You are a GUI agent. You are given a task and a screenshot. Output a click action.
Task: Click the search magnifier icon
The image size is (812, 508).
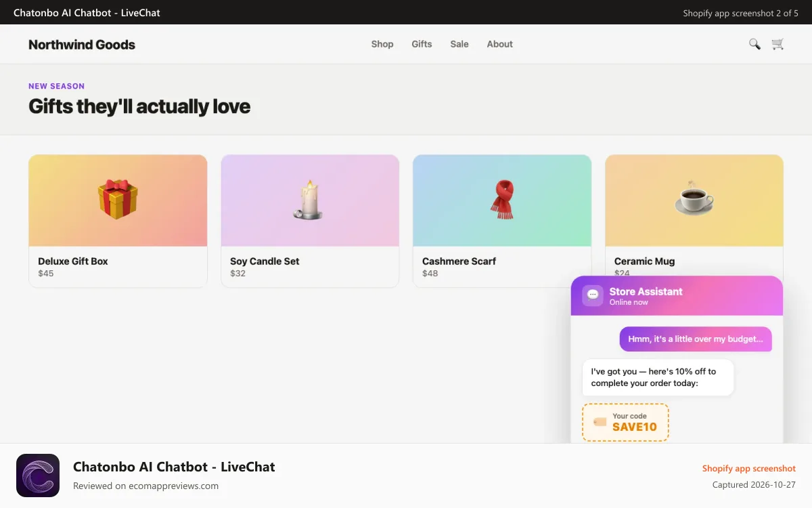point(754,44)
